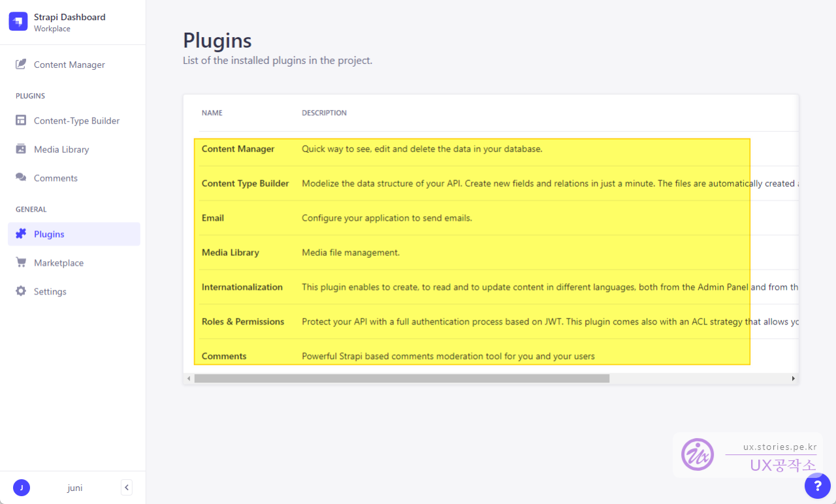Click the scrollbar right arrow
The image size is (836, 504).
[x=794, y=379]
